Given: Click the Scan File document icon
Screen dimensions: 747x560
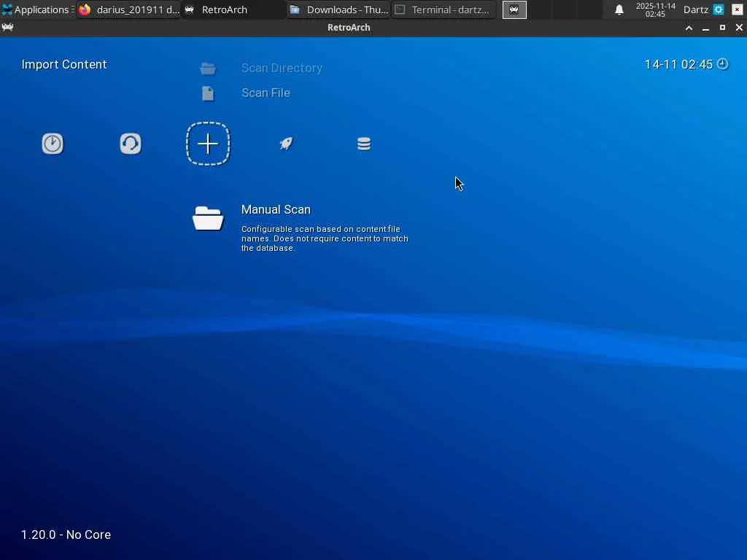Looking at the screenshot, I should tap(208, 93).
